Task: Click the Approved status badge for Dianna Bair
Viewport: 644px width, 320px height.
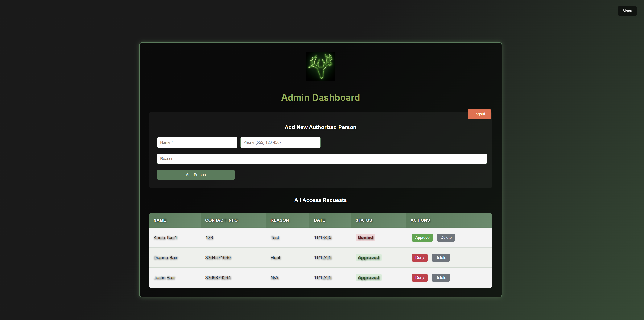Action: 368,257
